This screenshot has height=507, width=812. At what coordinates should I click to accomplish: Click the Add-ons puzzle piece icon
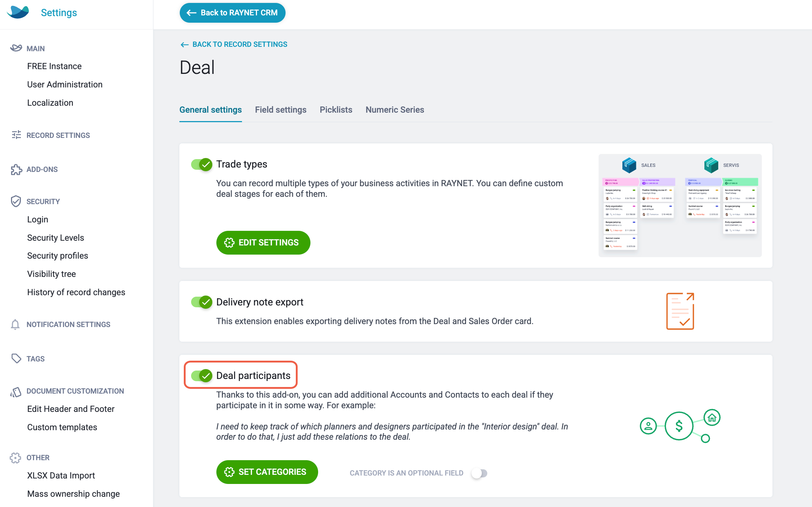click(x=16, y=169)
